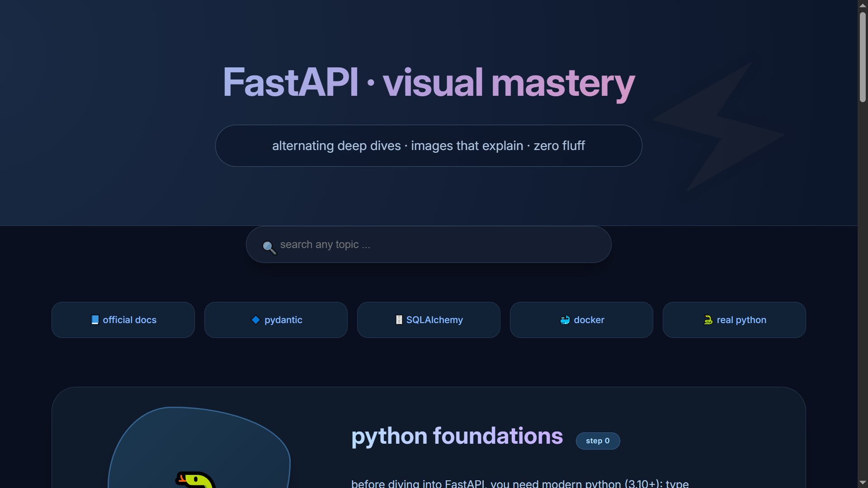This screenshot has width=868, height=488.
Task: Click the blue book icon in official docs
Action: pos(94,320)
